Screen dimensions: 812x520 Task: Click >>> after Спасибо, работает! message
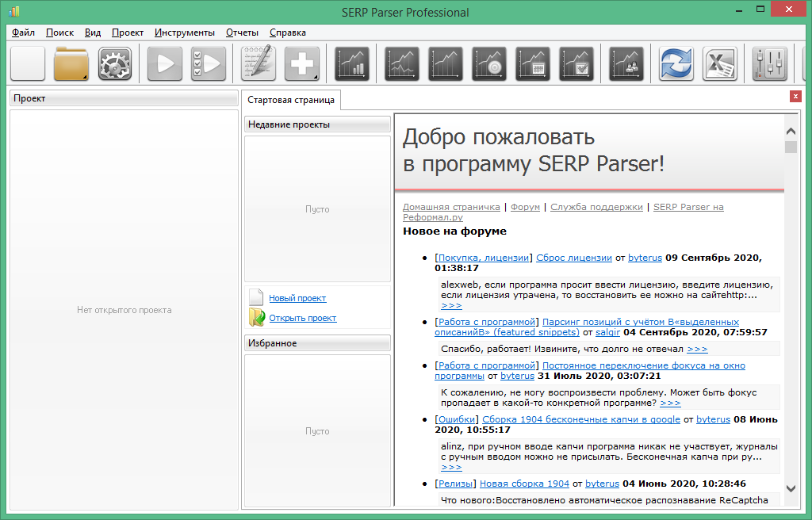tap(697, 349)
